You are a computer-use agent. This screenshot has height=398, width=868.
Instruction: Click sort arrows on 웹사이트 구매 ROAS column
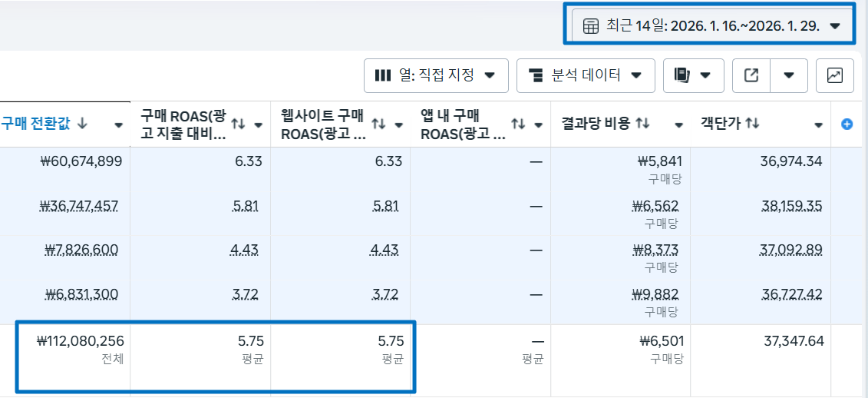point(378,124)
